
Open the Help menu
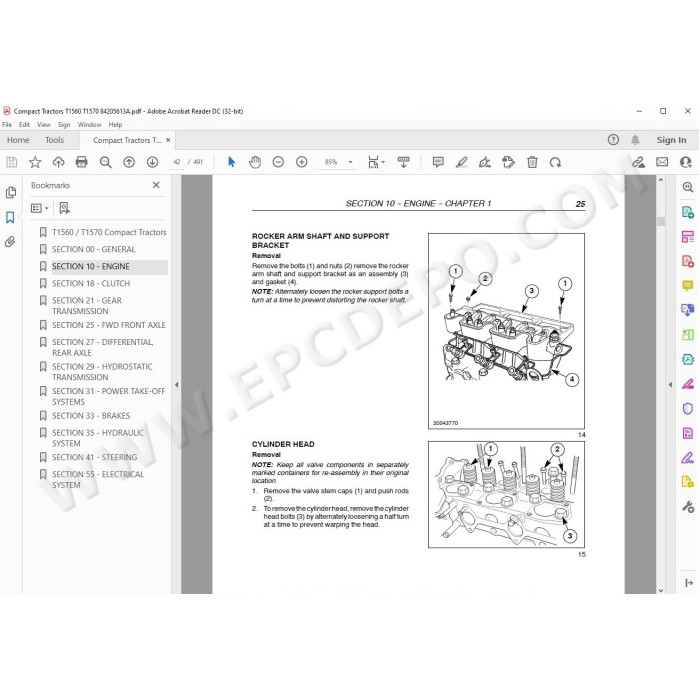(115, 125)
